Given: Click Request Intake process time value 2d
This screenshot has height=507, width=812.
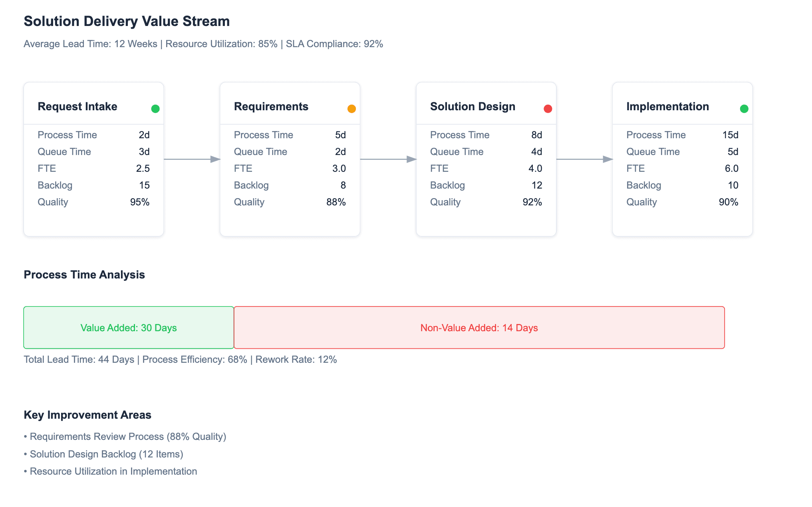Looking at the screenshot, I should coord(144,135).
